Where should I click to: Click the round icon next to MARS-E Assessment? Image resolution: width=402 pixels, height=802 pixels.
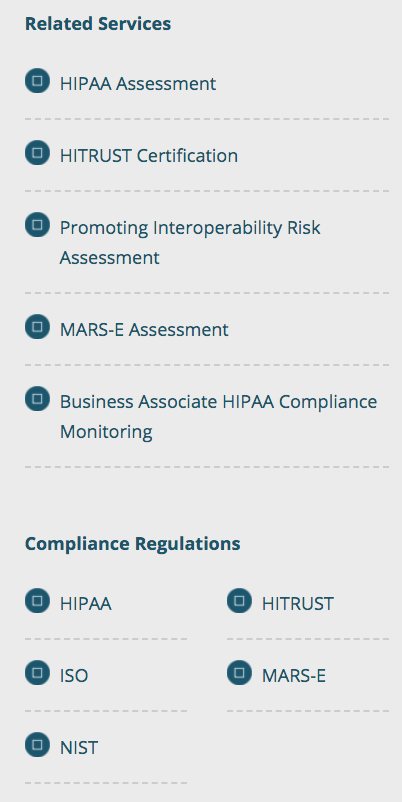37,327
